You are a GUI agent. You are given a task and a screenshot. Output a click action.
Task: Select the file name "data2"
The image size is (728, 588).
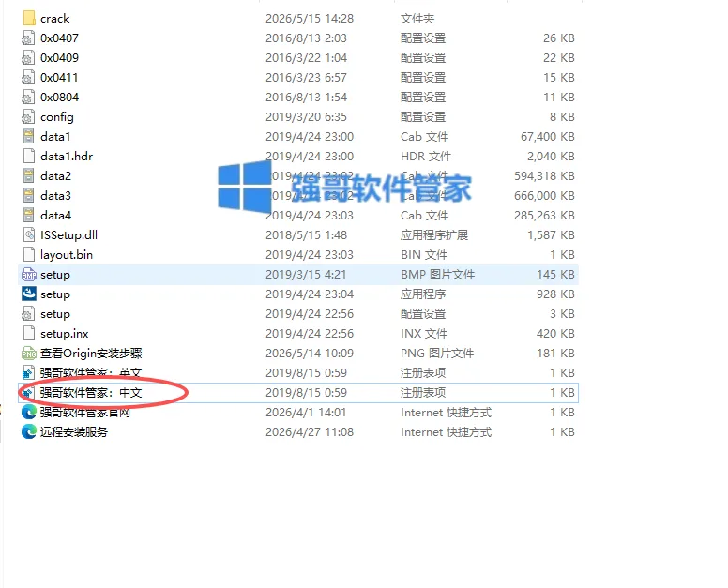point(55,176)
